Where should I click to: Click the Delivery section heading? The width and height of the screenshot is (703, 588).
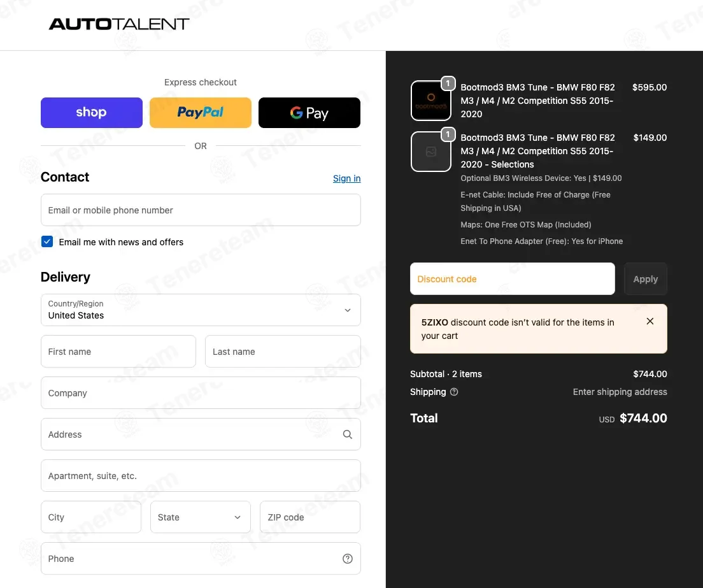[x=66, y=277]
